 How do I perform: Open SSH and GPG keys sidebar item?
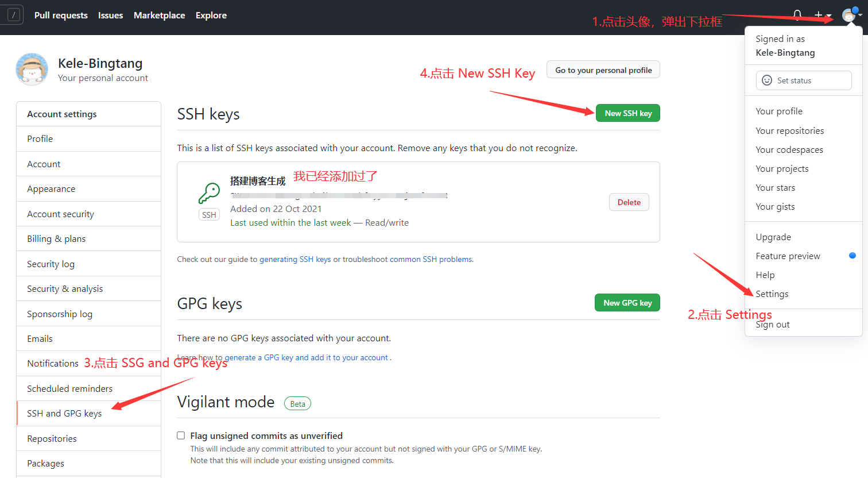(x=64, y=414)
